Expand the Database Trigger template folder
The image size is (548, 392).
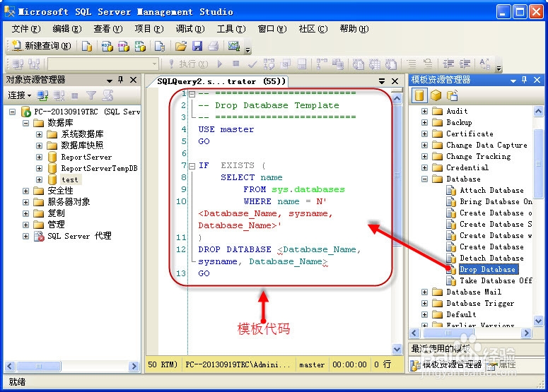[424, 303]
